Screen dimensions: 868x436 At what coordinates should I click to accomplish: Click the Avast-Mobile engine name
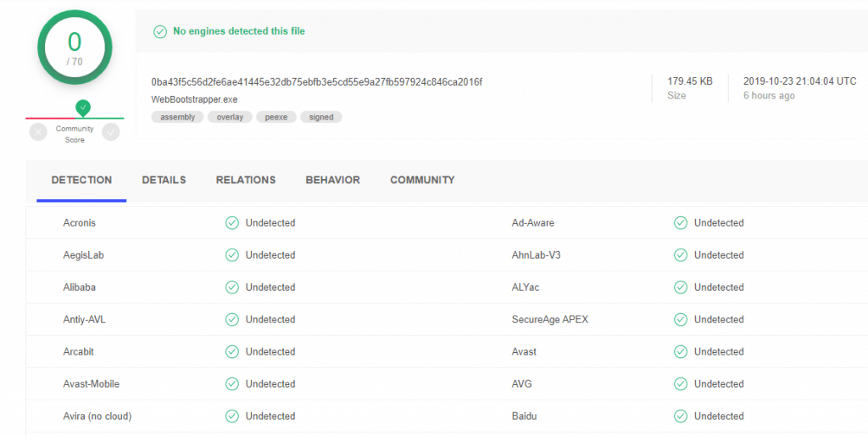coord(92,383)
